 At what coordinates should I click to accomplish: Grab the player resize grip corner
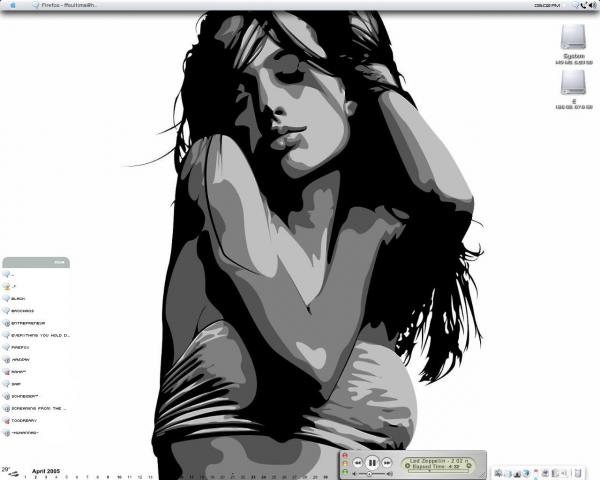(x=483, y=476)
